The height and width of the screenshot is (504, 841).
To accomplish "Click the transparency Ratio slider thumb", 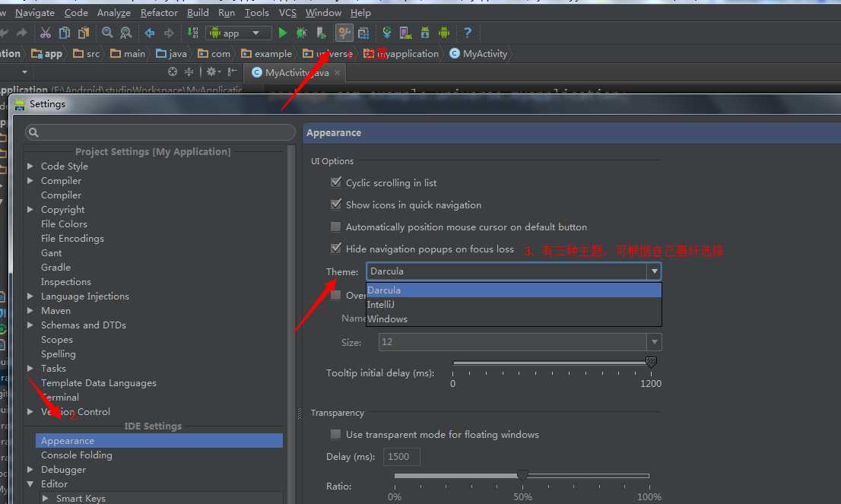I will pos(522,475).
